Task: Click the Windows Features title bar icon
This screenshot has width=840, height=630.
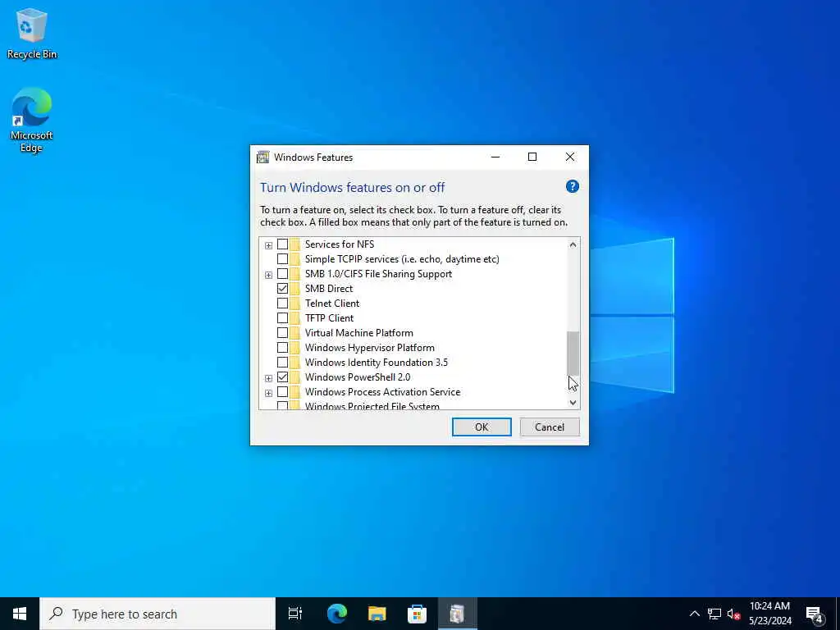Action: click(262, 157)
